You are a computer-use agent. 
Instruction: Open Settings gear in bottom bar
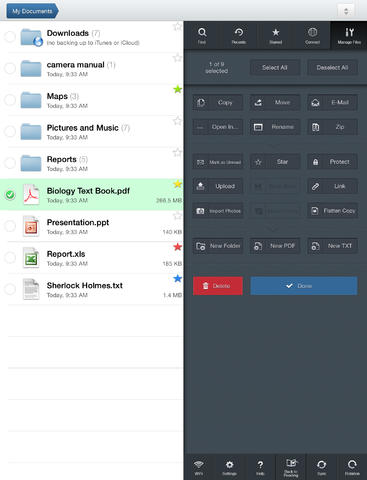coord(229,467)
